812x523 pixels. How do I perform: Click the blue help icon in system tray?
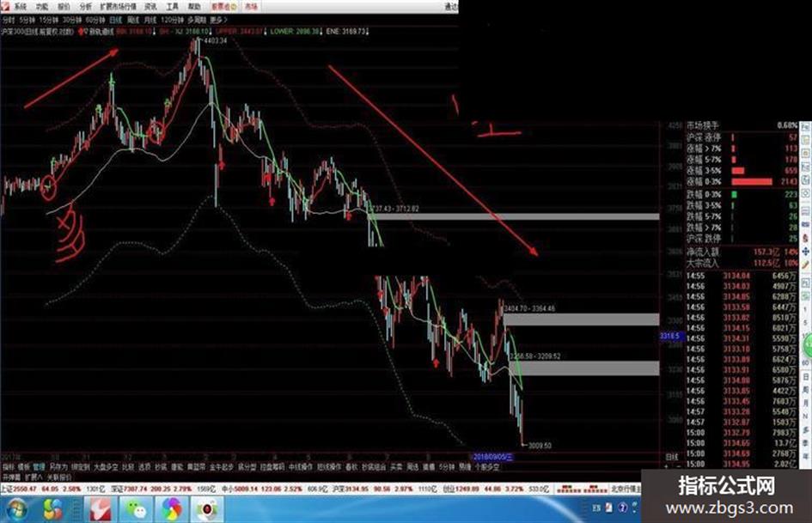click(623, 508)
